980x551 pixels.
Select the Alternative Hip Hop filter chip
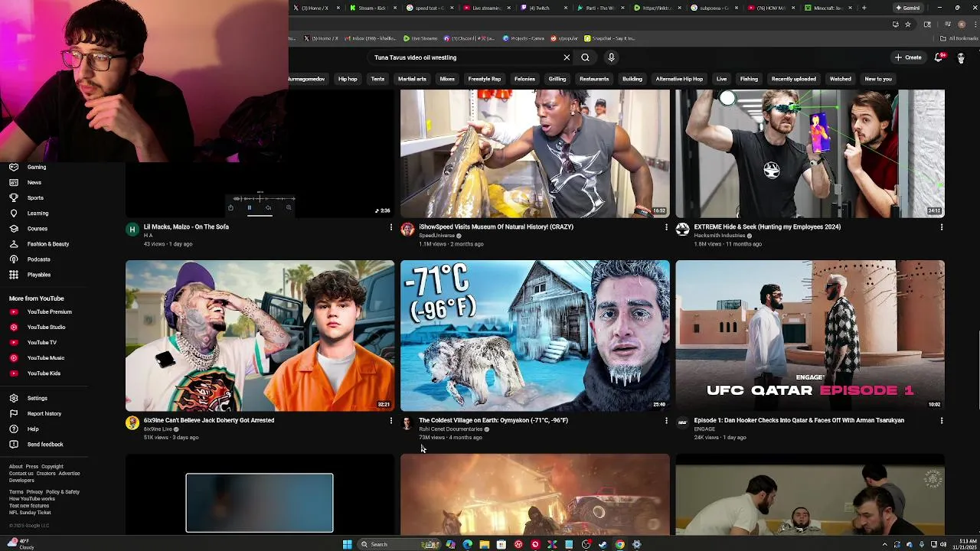tap(679, 79)
